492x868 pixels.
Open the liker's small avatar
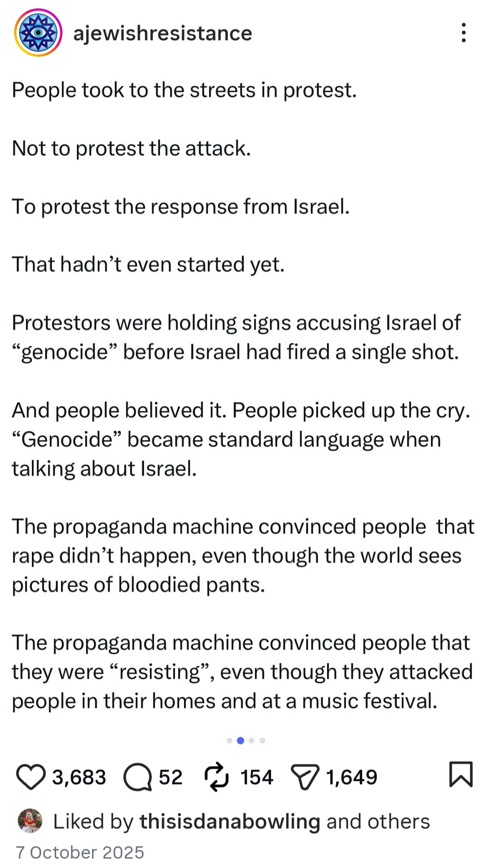click(x=30, y=821)
